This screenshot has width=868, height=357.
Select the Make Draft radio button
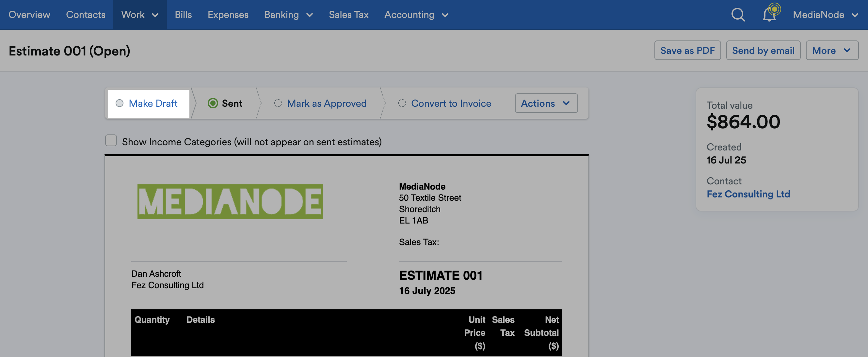click(119, 103)
